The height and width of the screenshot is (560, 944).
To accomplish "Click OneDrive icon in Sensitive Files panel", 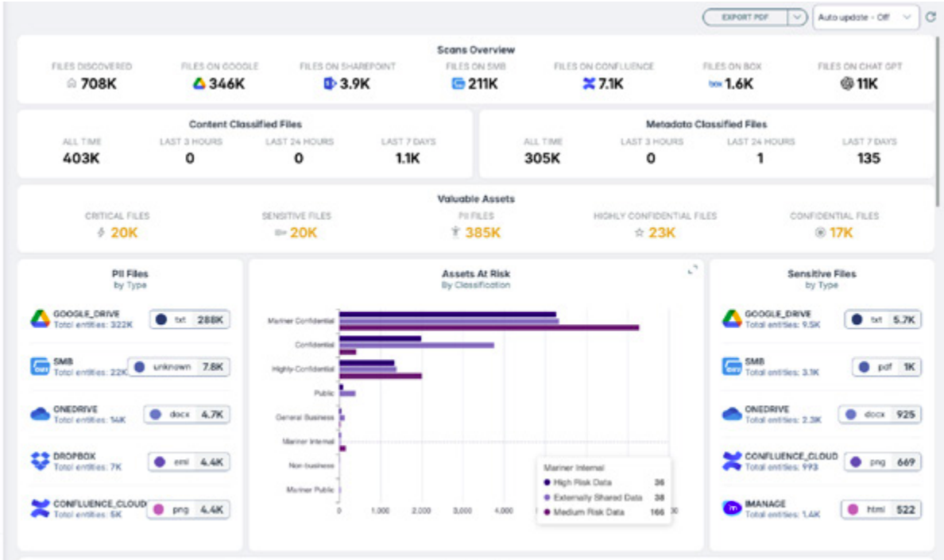I will click(732, 414).
